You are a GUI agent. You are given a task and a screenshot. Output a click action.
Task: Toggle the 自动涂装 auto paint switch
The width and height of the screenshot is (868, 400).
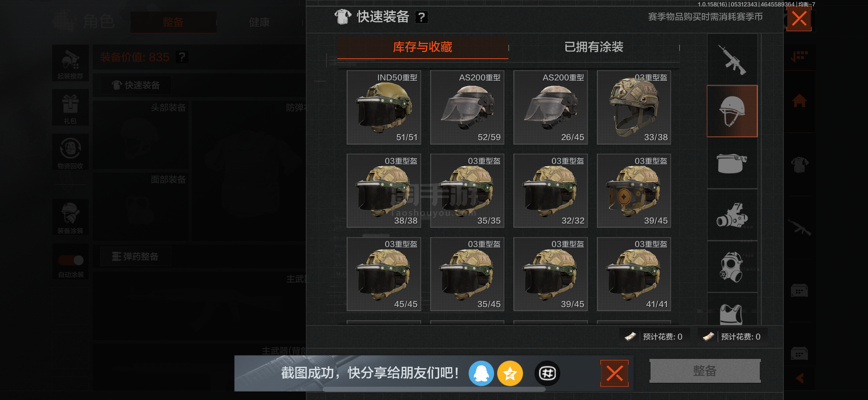coord(71,261)
